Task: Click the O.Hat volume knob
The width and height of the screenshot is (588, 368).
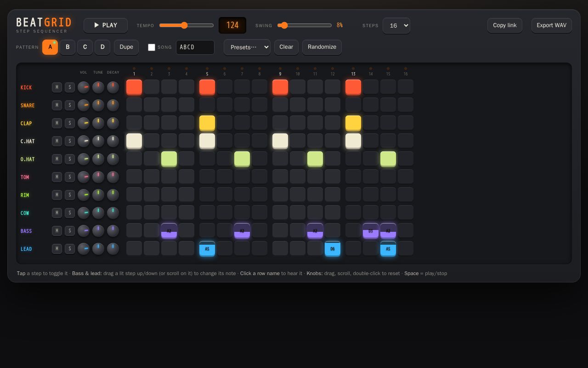Action: pos(84,159)
